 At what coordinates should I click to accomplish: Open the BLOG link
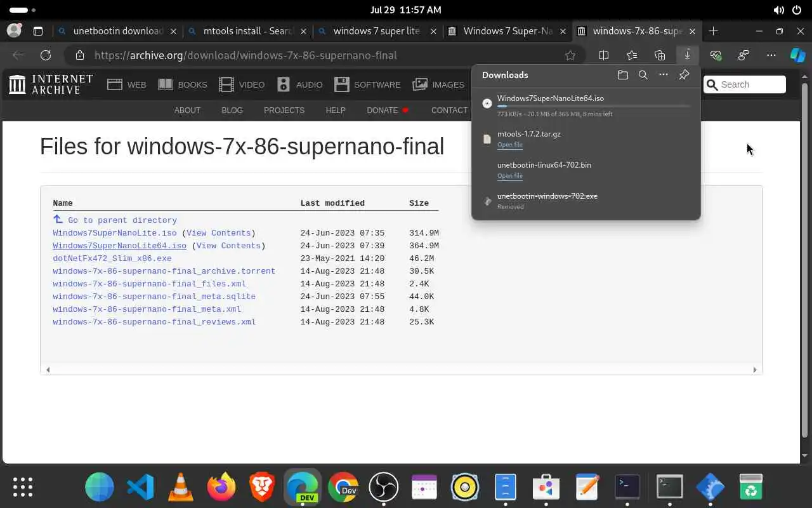click(x=232, y=110)
